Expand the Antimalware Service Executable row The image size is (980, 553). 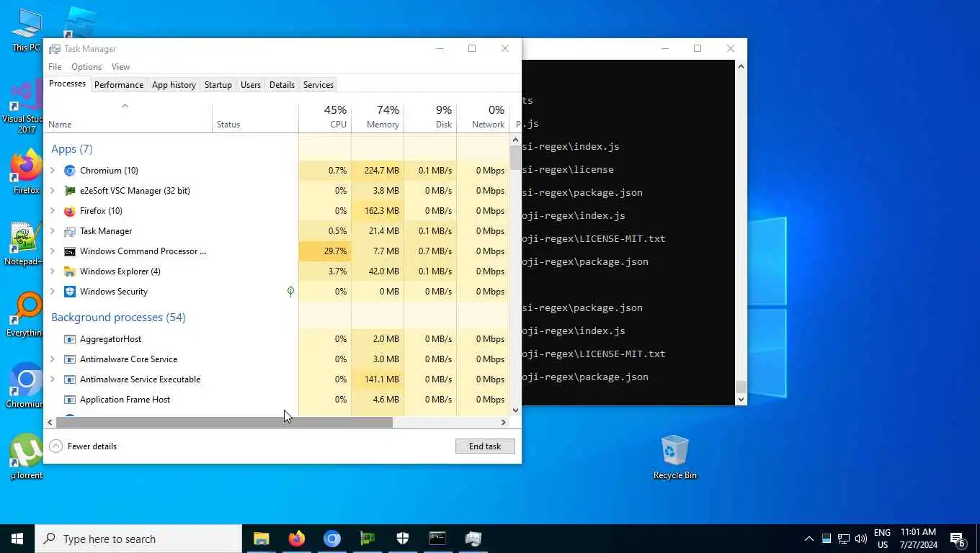click(53, 379)
